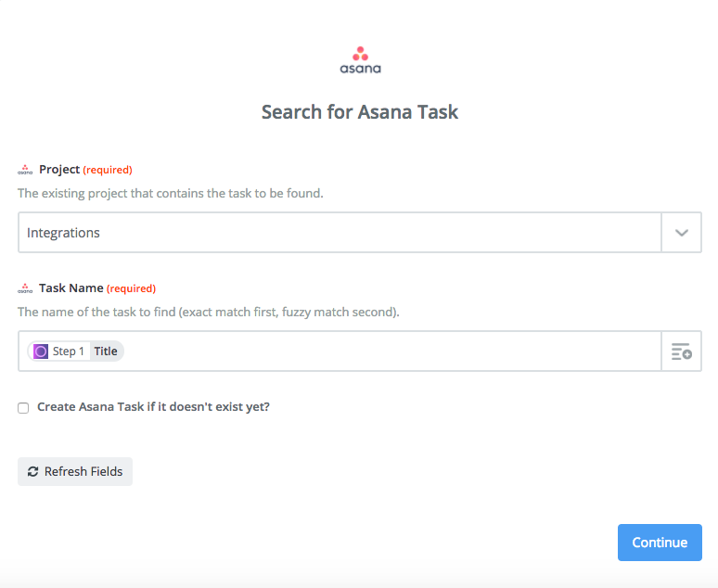Click the Asana icon beside Task Name label
The width and height of the screenshot is (718, 588).
[25, 288]
